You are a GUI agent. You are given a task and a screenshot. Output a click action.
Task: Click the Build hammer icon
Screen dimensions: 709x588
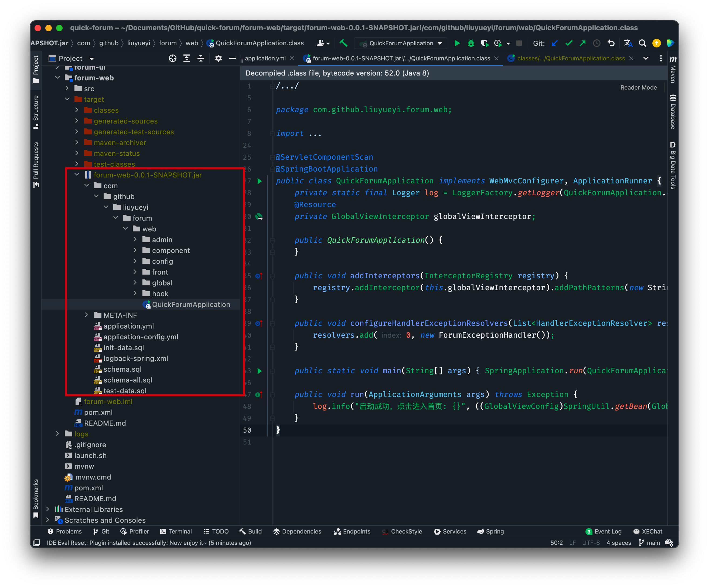(343, 43)
